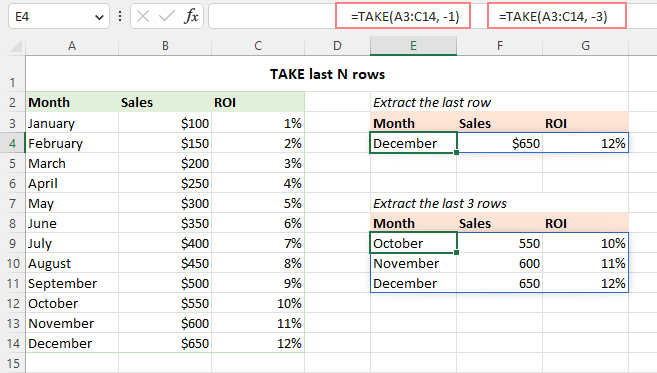Click the 'Sales' header in column B
The image size is (657, 373).
tap(165, 102)
